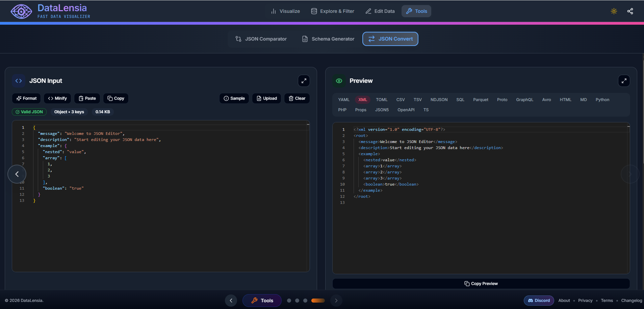This screenshot has width=644, height=309.
Task: Select first pagination dot
Action: pos(289,301)
